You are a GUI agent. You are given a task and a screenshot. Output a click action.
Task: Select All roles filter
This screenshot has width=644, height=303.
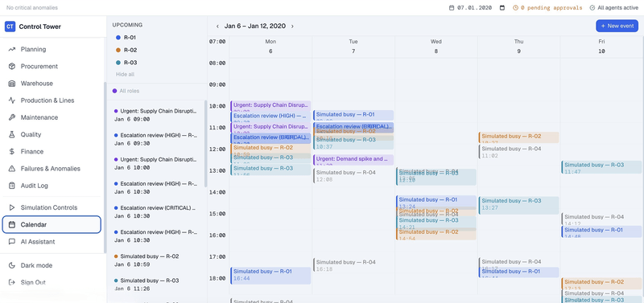coord(126,91)
